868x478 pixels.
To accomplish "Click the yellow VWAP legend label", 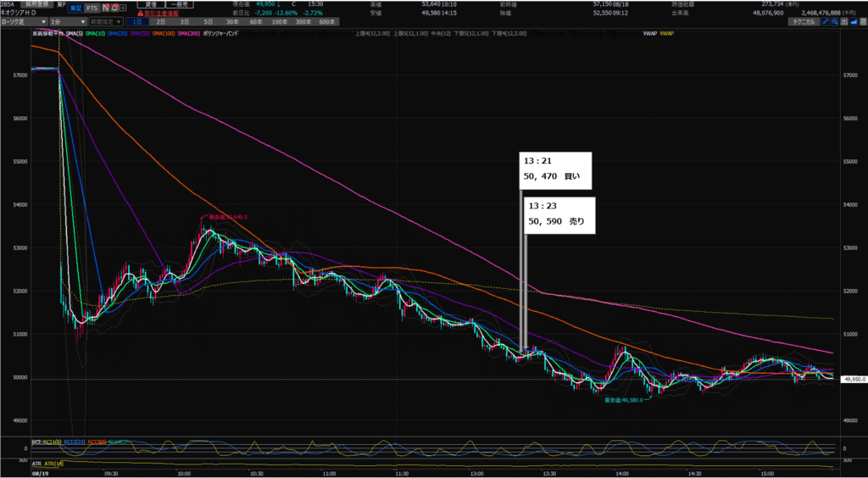I will 666,34.
